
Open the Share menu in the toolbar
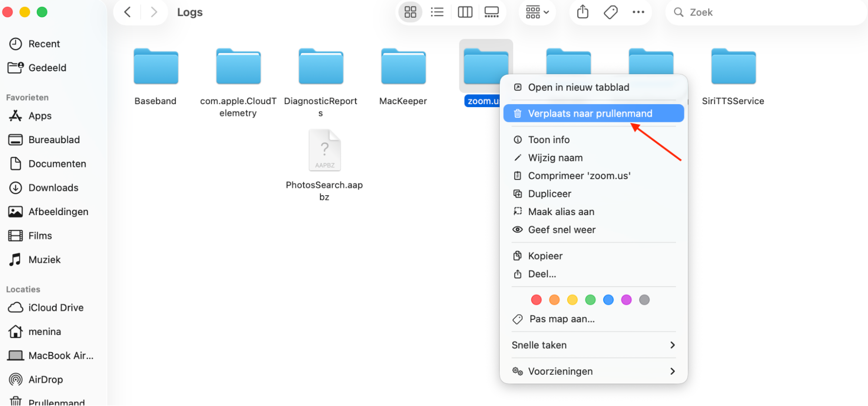coord(582,12)
